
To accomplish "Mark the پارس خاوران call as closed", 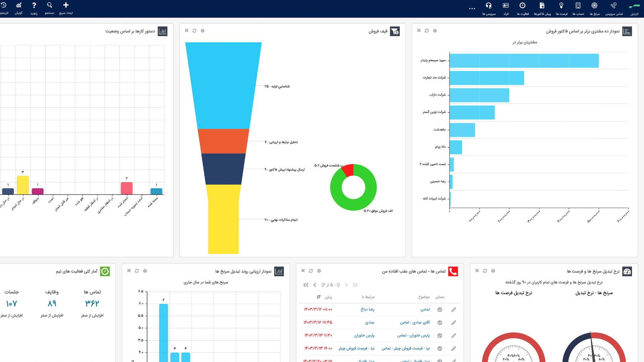I will pyautogui.click(x=440, y=336).
